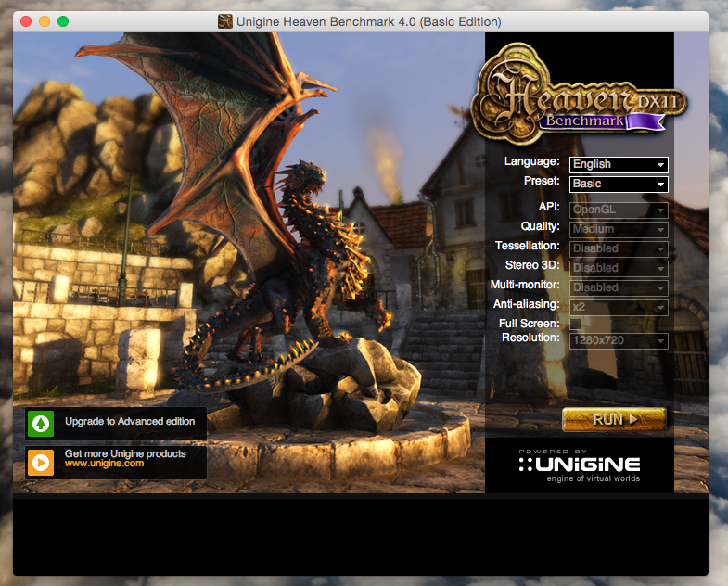Open the Quality dropdown showing Medium

pos(619,229)
